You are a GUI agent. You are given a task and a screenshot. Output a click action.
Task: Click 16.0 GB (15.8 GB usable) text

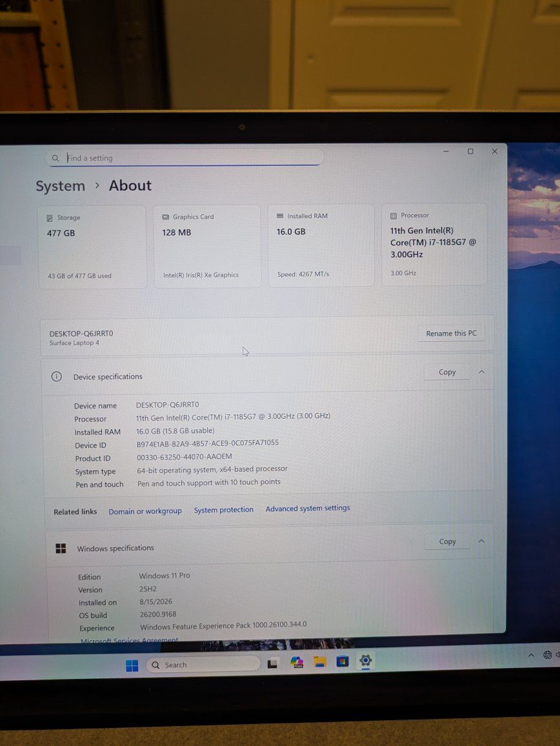click(175, 430)
